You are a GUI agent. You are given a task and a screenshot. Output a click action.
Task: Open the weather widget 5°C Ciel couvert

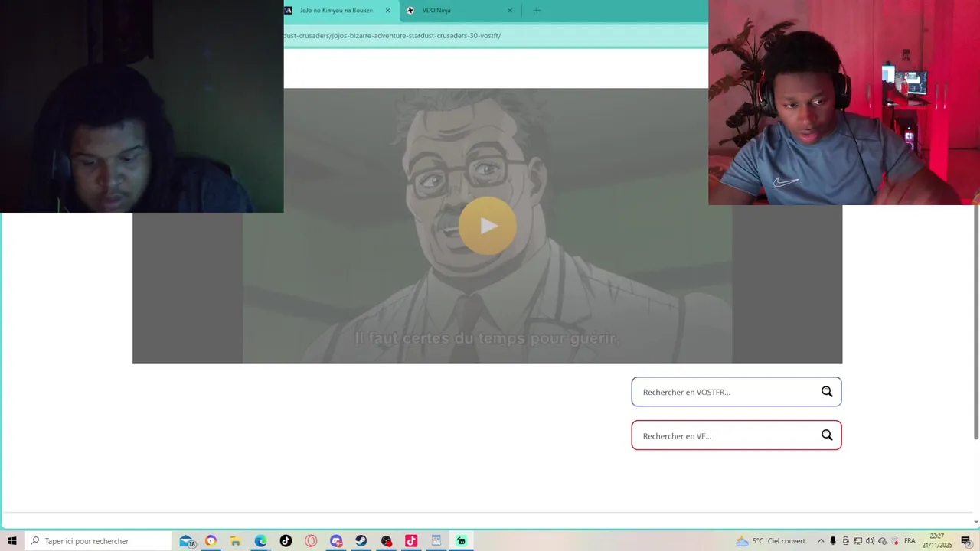[770, 541]
